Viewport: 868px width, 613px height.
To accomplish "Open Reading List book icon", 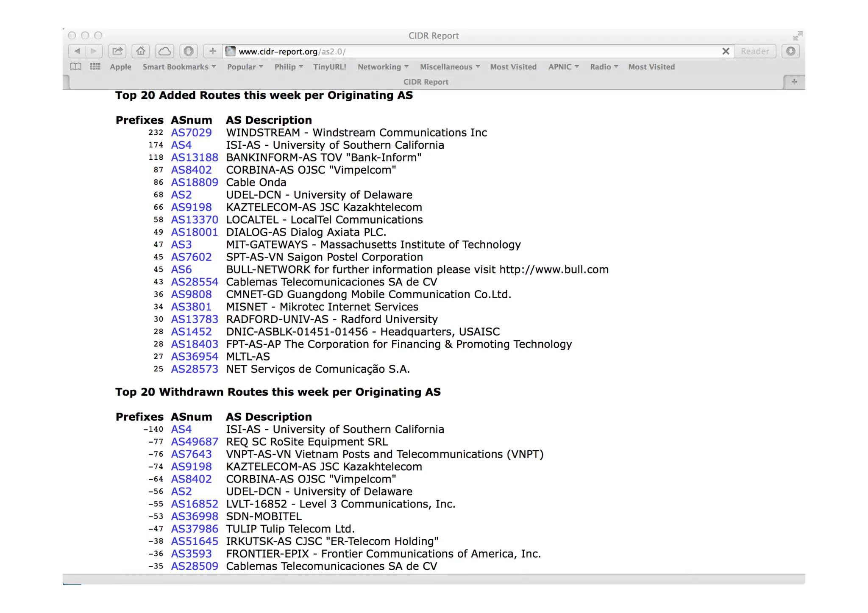I will coord(76,67).
